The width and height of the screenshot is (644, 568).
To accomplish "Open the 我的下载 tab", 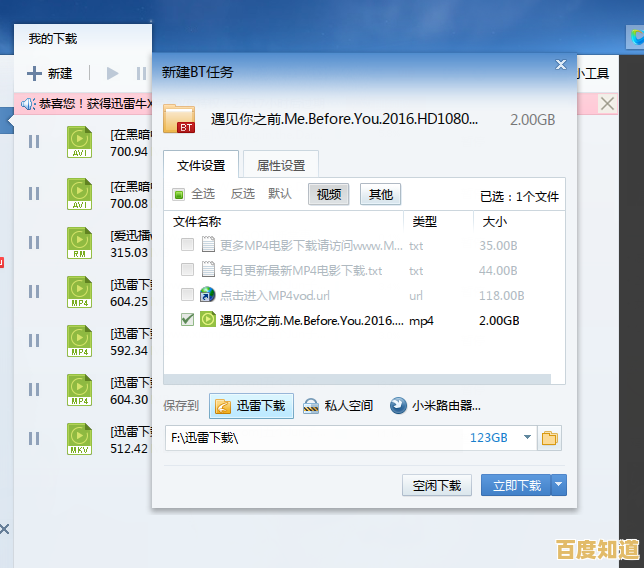I will tap(53, 39).
